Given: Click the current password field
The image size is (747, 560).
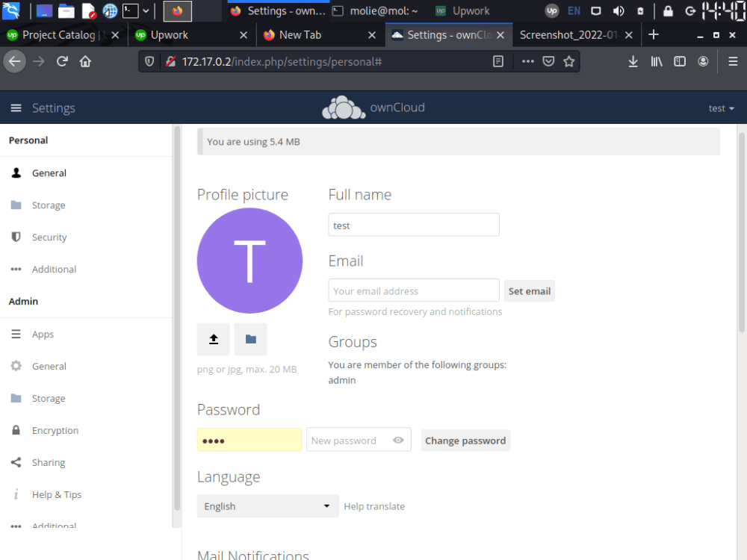Looking at the screenshot, I should pyautogui.click(x=249, y=440).
